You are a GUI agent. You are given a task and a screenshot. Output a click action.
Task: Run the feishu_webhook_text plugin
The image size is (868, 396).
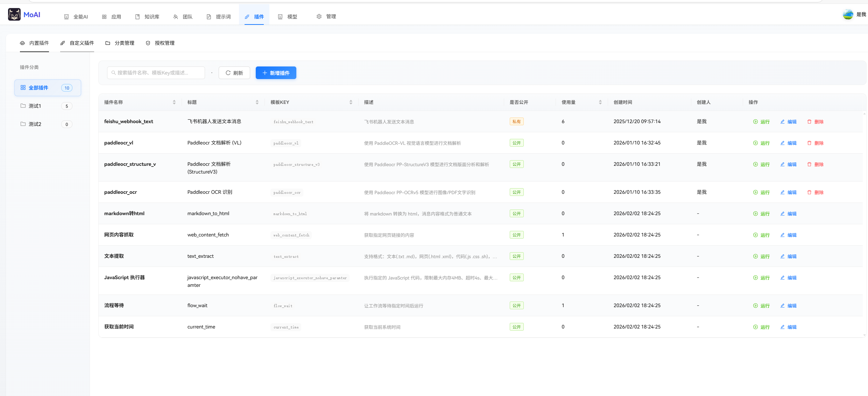tap(761, 122)
